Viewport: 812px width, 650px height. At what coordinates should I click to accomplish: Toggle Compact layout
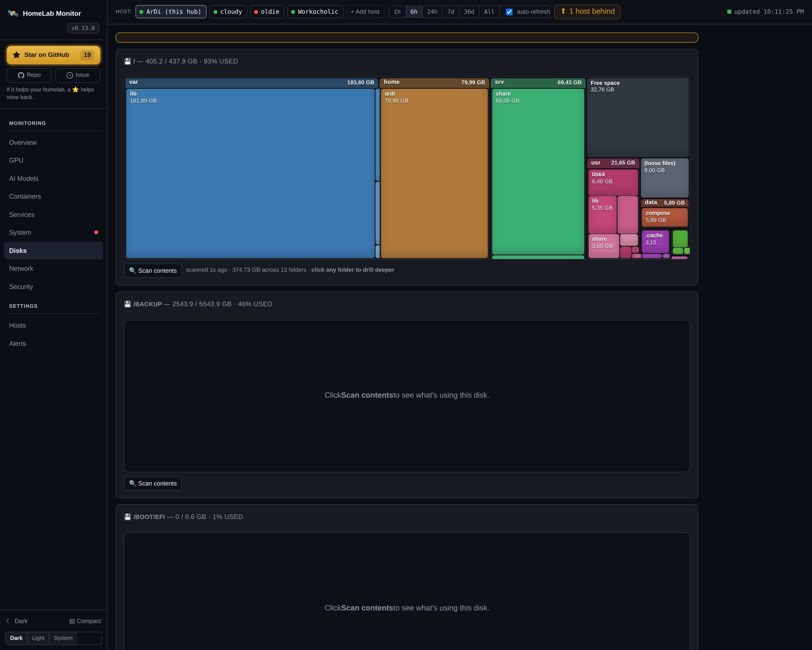[85, 621]
